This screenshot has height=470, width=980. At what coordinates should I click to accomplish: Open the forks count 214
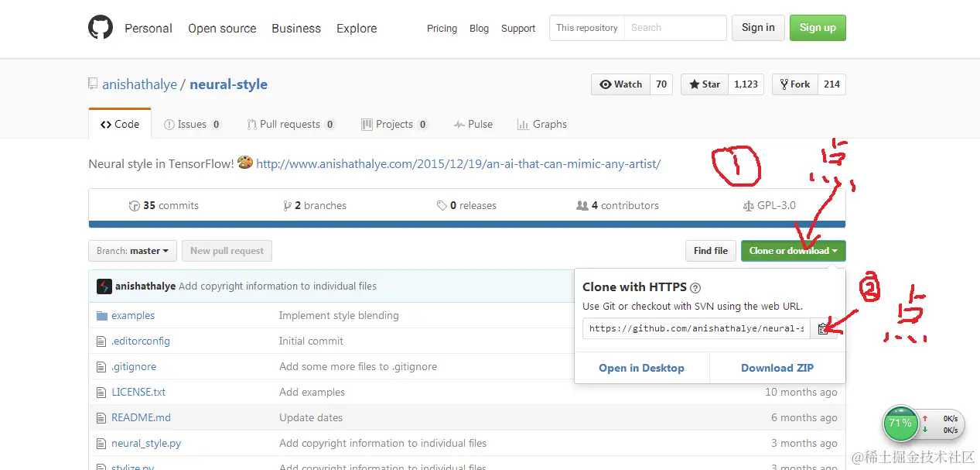[831, 84]
